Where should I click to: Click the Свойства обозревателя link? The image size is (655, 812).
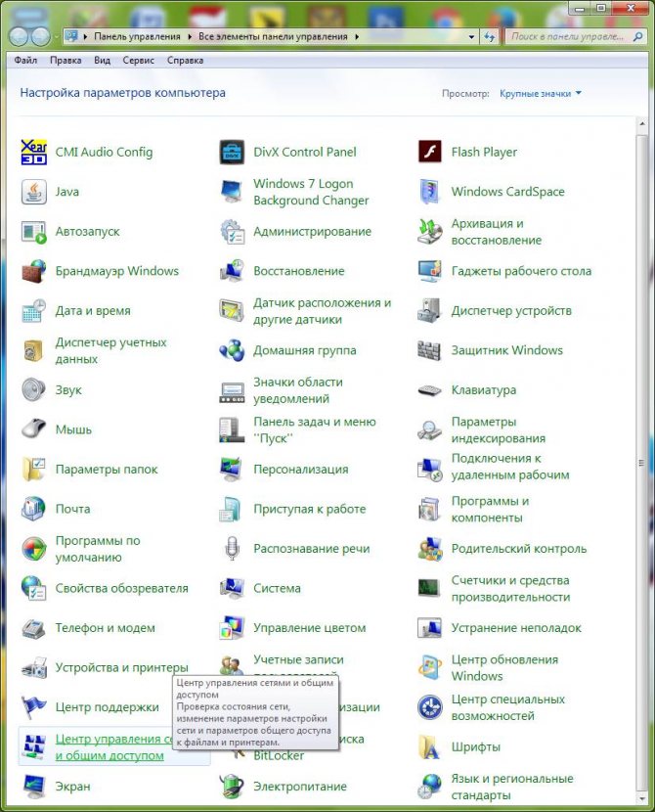(121, 588)
